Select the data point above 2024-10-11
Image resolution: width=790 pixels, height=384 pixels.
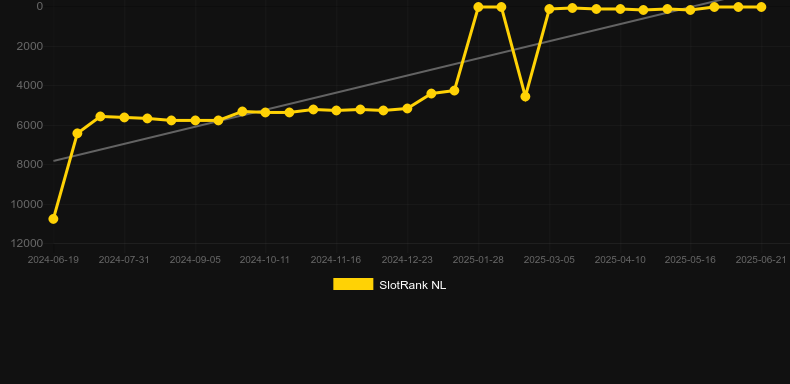(266, 112)
